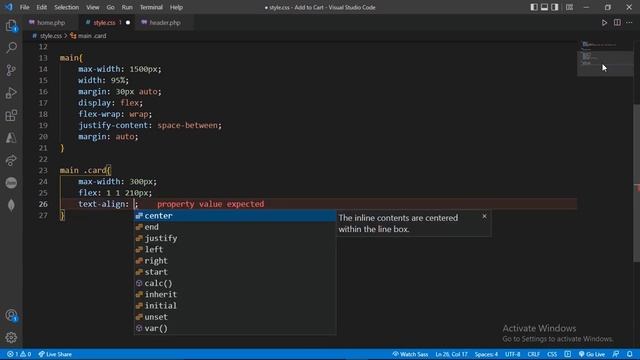Image resolution: width=640 pixels, height=360 pixels.
Task: Open the Run and Debug view
Action: click(x=11, y=93)
